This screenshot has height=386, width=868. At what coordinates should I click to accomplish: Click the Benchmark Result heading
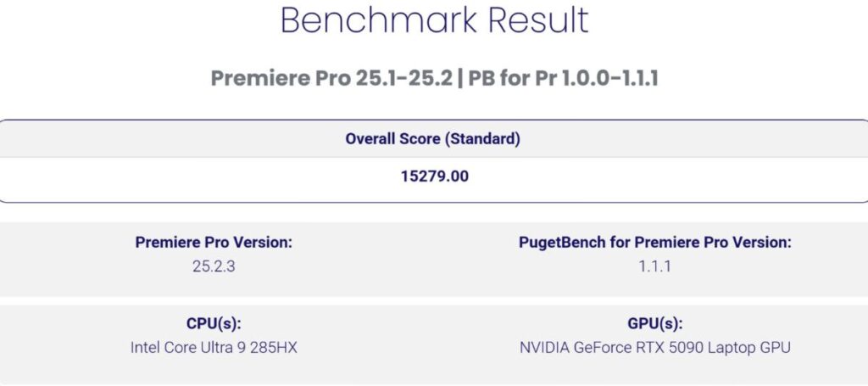click(x=434, y=20)
